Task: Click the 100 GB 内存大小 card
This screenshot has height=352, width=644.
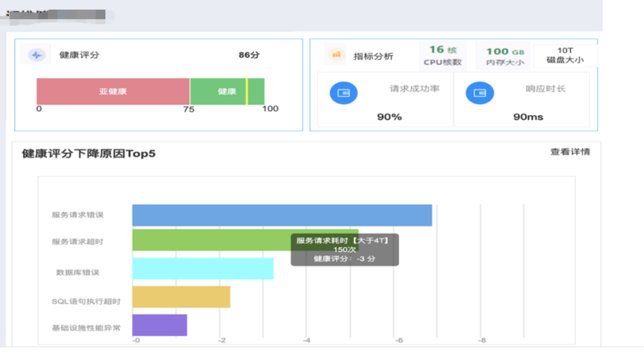Action: (x=505, y=56)
